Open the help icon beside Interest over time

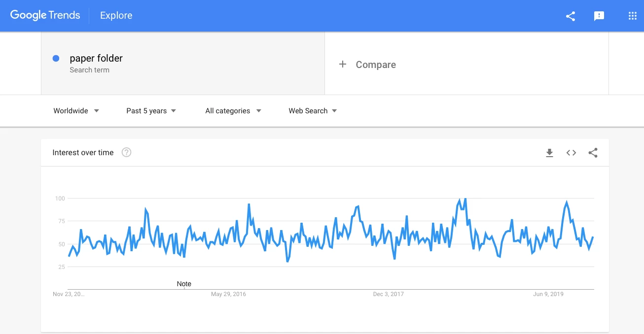126,152
